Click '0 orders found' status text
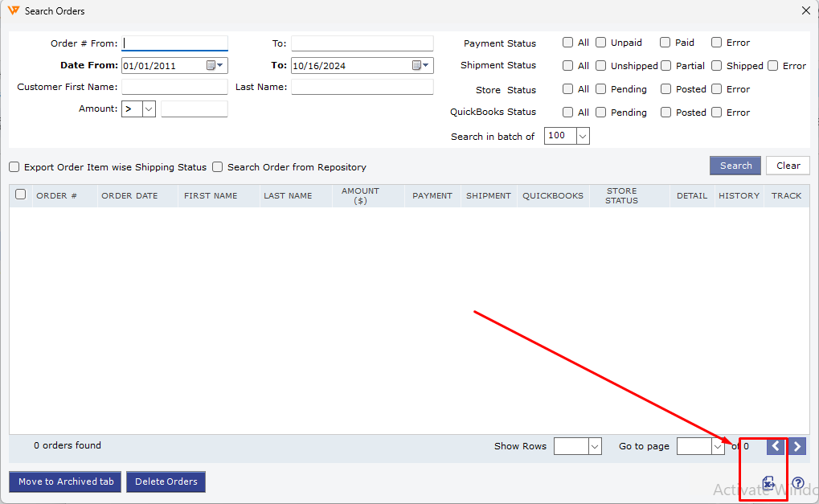The image size is (819, 504). pos(68,445)
